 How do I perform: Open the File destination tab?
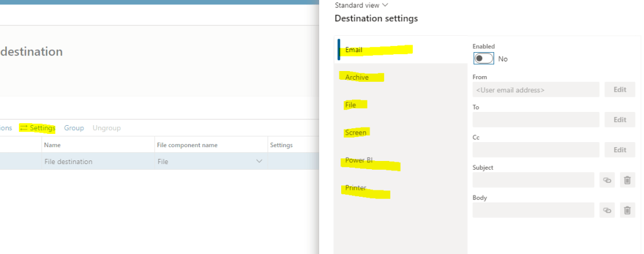coord(351,105)
